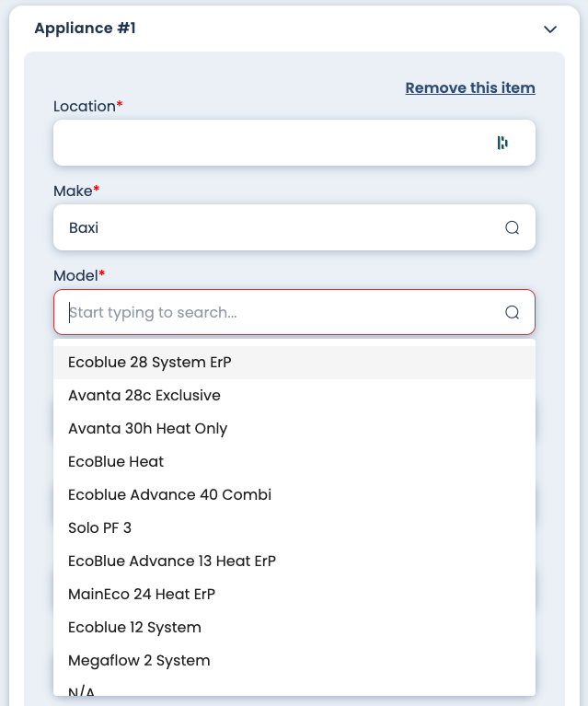Click the Make field search icon
Screen dimensions: 588x706
point(513,227)
